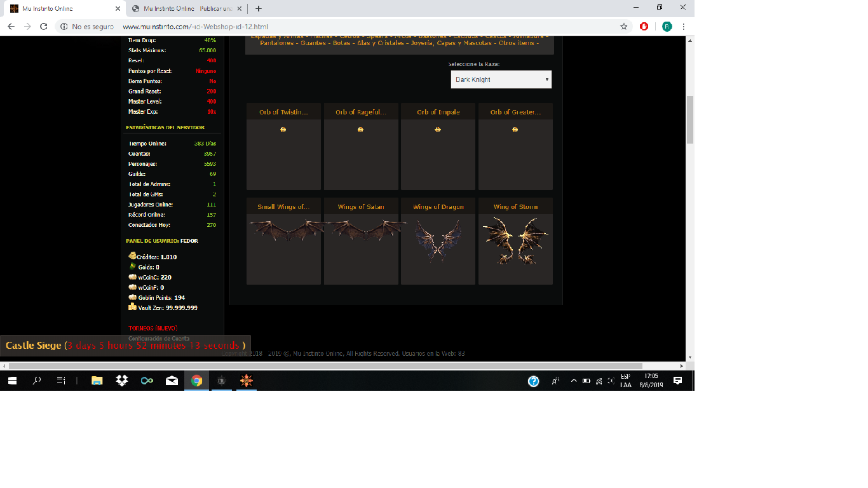868x488 pixels.
Task: Bookmark this page with the star icon
Action: tap(624, 27)
